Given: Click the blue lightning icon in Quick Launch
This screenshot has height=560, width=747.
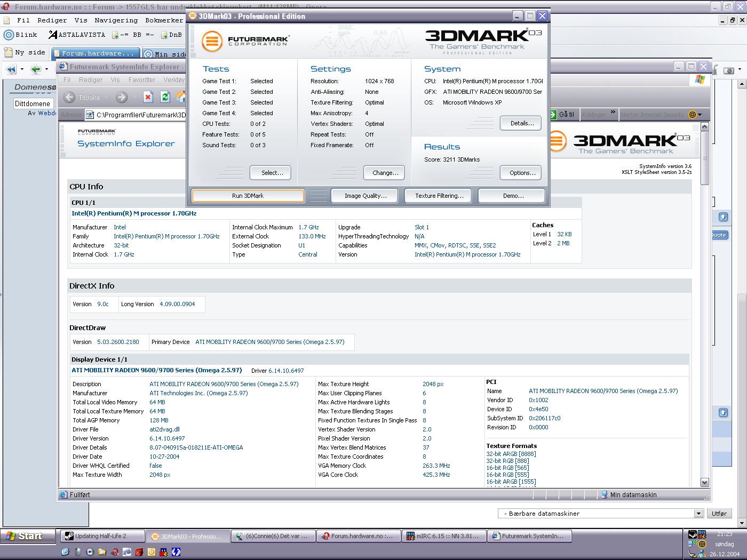Looking at the screenshot, I should click(176, 552).
